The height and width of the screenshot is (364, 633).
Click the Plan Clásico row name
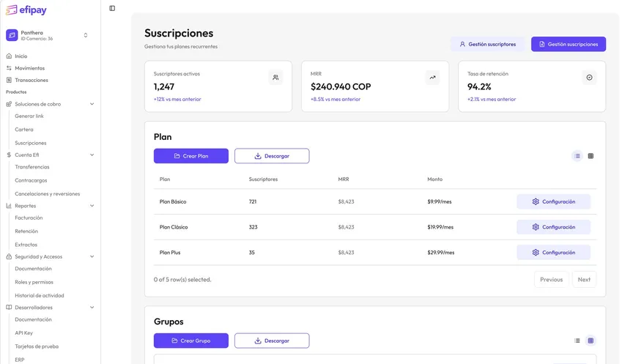coord(174,227)
